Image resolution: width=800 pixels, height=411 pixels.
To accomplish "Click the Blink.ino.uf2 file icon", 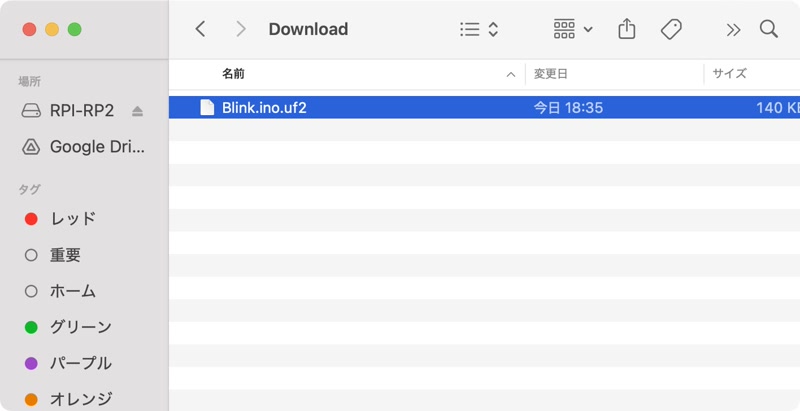I will [207, 107].
